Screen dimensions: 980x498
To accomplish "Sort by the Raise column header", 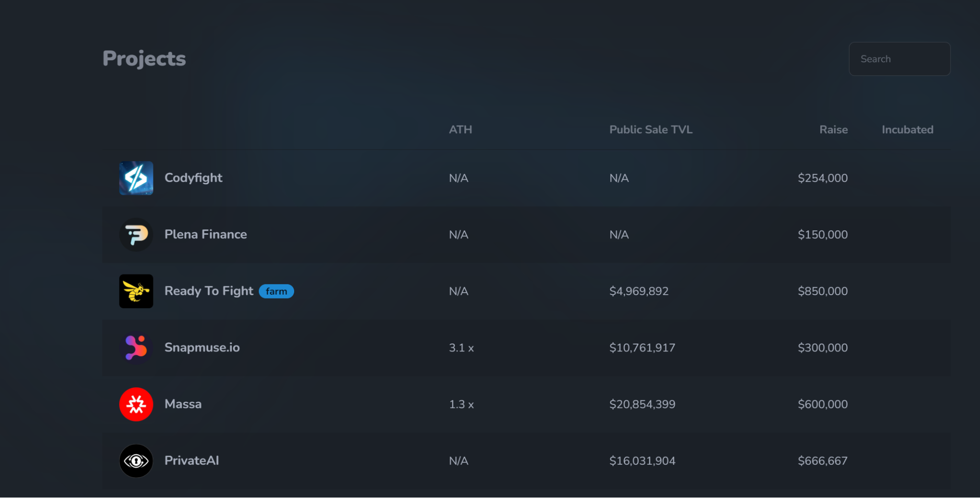I will 833,129.
